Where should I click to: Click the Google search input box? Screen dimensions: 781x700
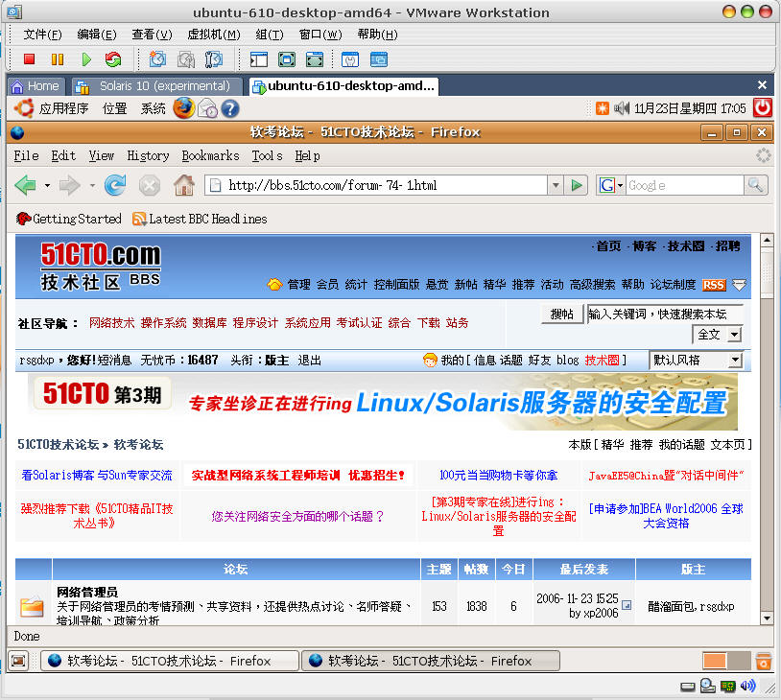685,186
